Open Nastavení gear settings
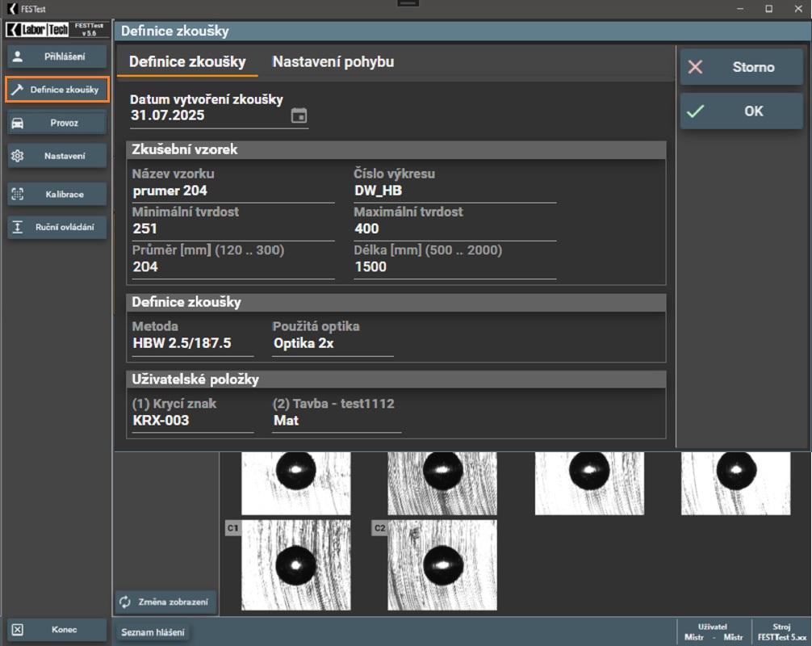The height and width of the screenshot is (646, 812). [x=57, y=156]
